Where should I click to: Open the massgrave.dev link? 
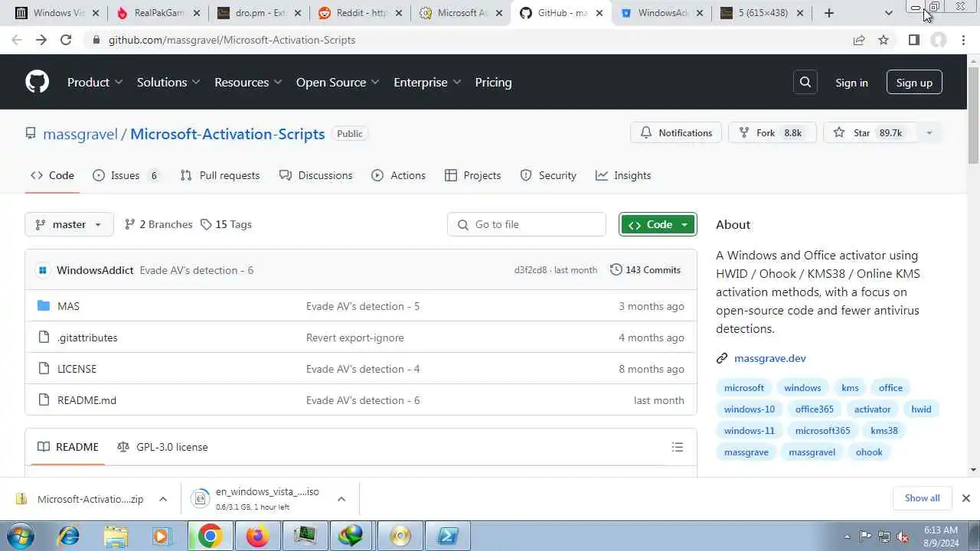[x=769, y=358]
